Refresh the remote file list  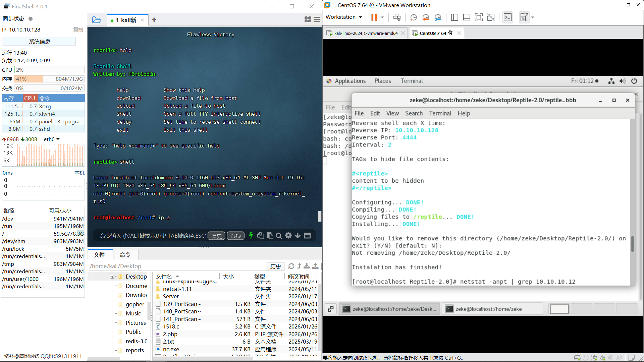[291, 266]
